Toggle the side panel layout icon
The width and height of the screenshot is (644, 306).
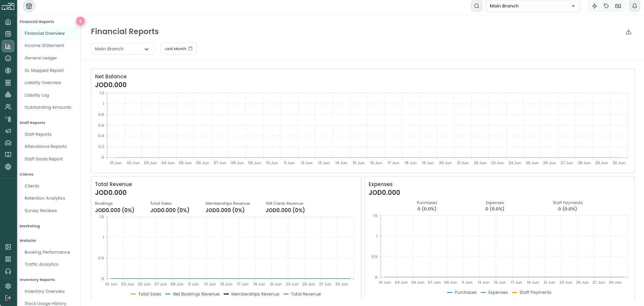click(8, 247)
